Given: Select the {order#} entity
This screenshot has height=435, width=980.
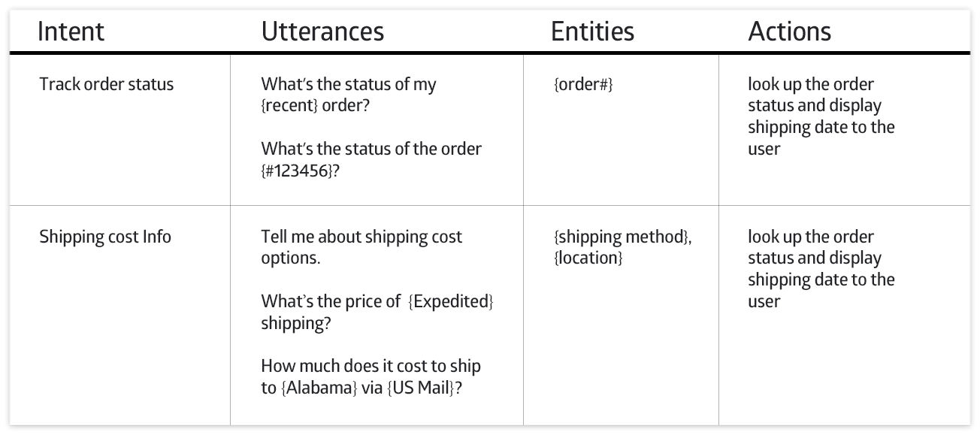Looking at the screenshot, I should coord(583,84).
